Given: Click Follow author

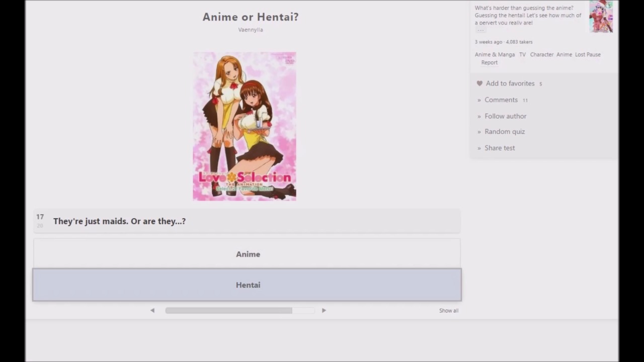Looking at the screenshot, I should pos(505,116).
